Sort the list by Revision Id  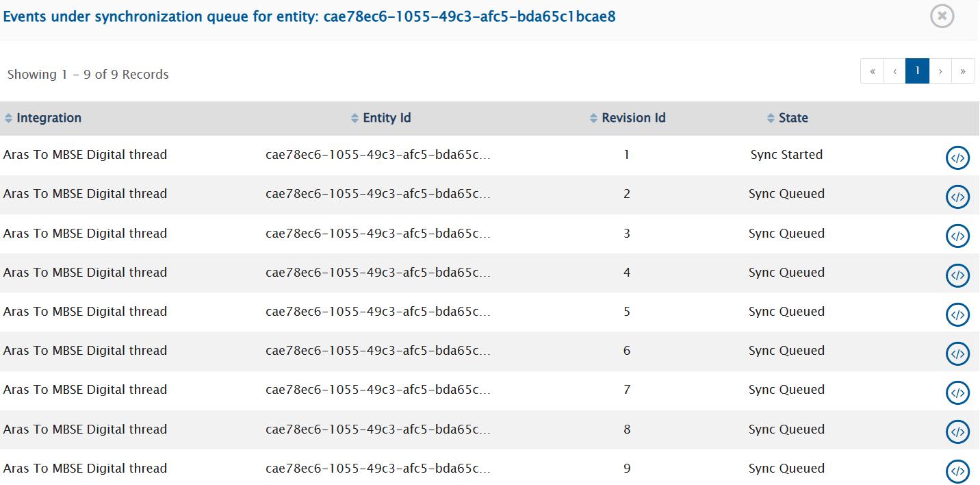point(633,118)
